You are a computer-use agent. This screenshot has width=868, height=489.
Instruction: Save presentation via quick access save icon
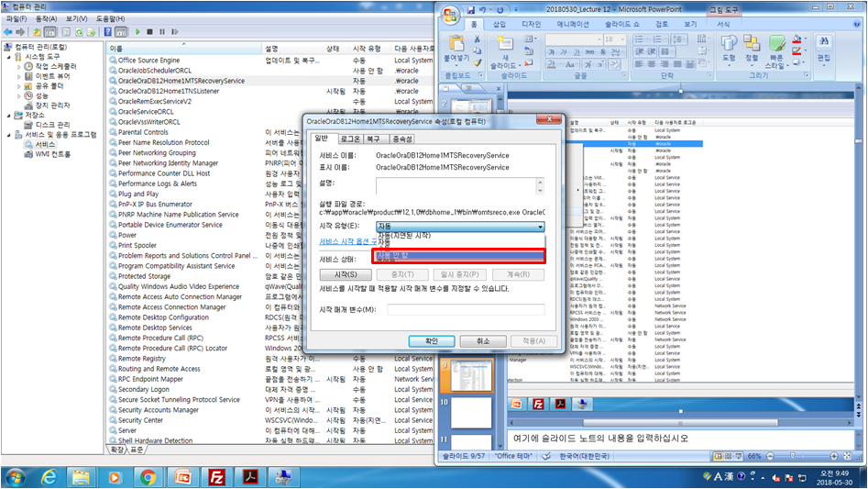pyautogui.click(x=470, y=10)
